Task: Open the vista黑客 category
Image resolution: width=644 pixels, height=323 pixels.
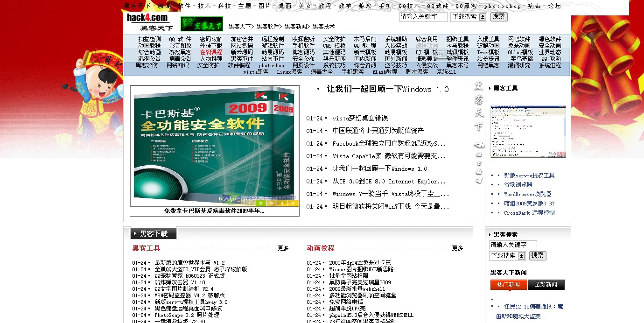Action: coord(256,72)
